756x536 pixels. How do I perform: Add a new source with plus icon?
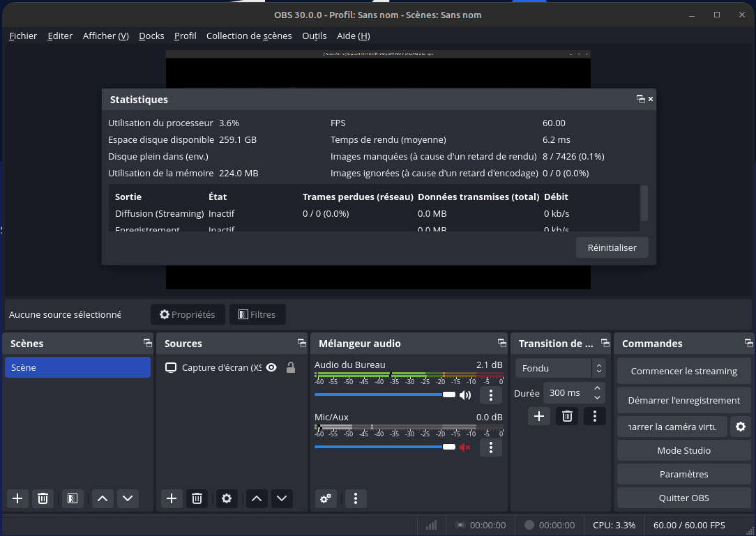(x=172, y=498)
